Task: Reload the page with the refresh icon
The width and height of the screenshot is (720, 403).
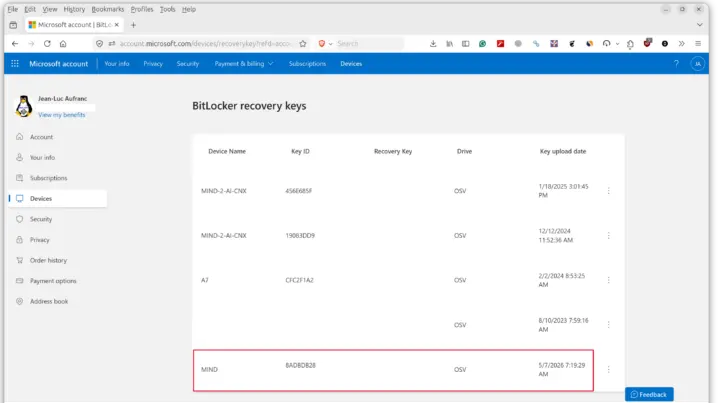Action: point(47,44)
